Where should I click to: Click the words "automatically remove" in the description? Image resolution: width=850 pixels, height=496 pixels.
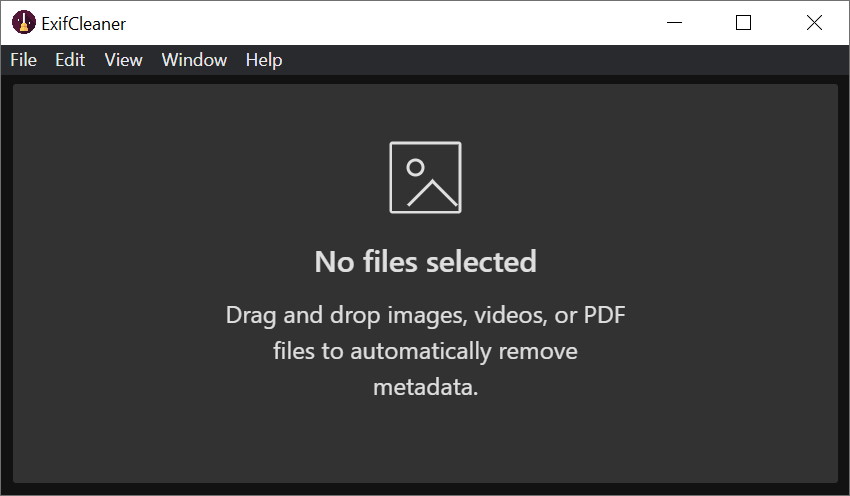tap(463, 352)
